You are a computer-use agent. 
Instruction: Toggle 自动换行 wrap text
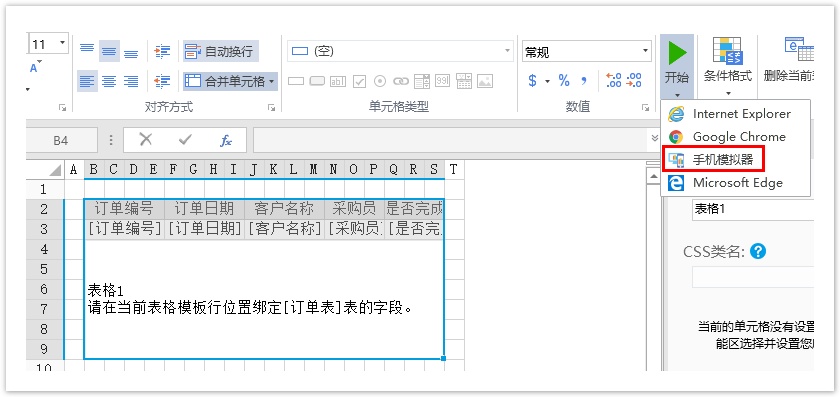(x=220, y=51)
